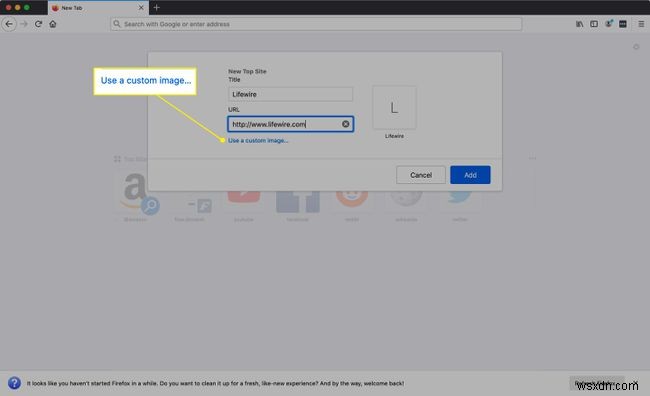Cancel the New Top Site dialog

(421, 175)
